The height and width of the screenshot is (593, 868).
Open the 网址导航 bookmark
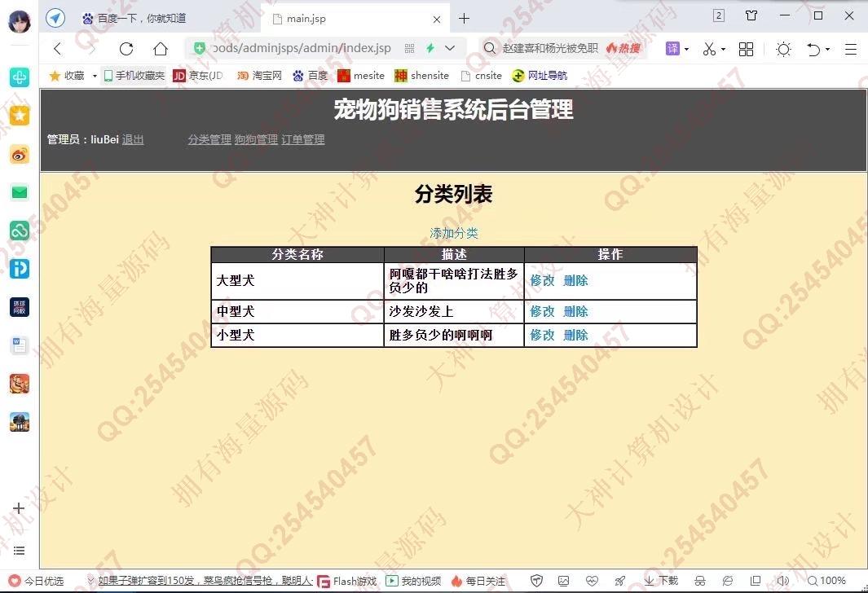click(x=540, y=75)
